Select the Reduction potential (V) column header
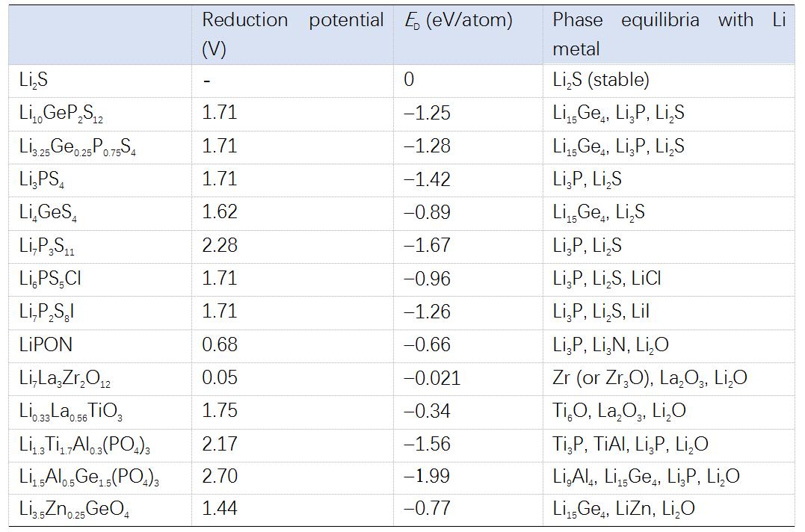805x532 pixels. (292, 34)
